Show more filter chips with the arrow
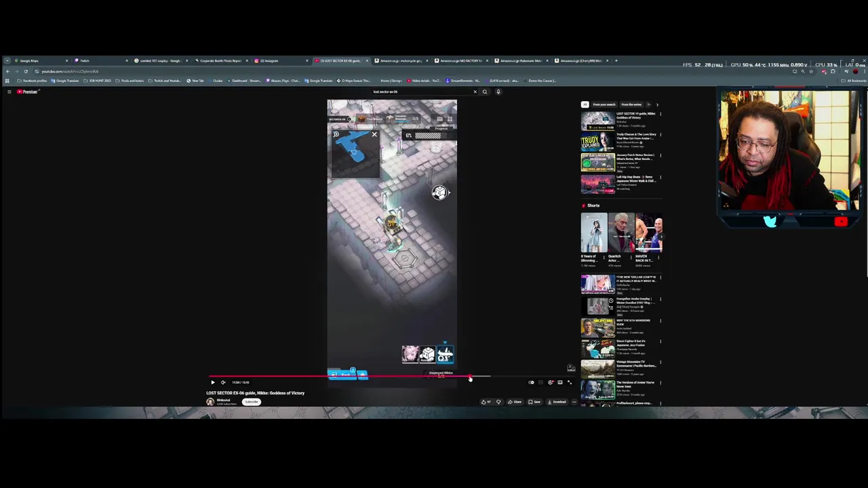This screenshot has width=868, height=488. tap(657, 104)
